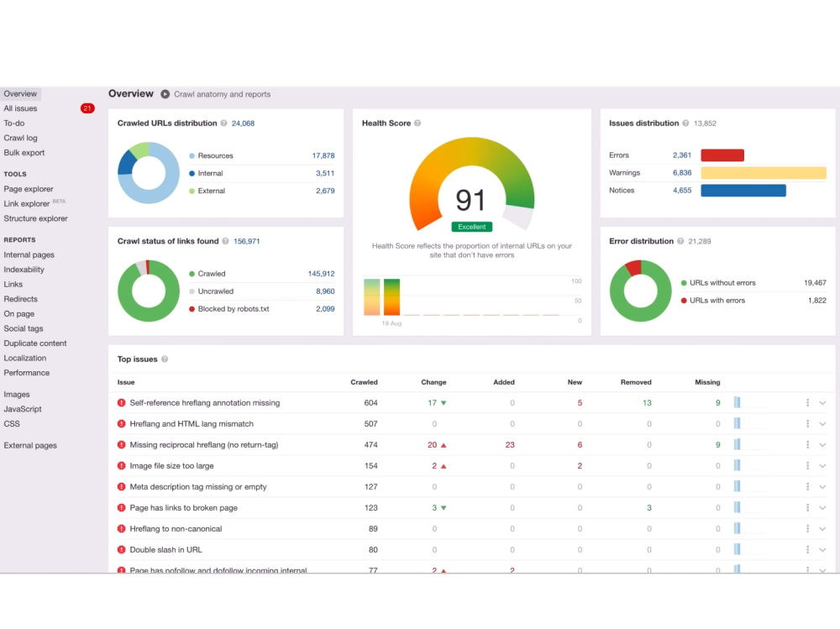Click the 21 issues badge in sidebar

87,108
